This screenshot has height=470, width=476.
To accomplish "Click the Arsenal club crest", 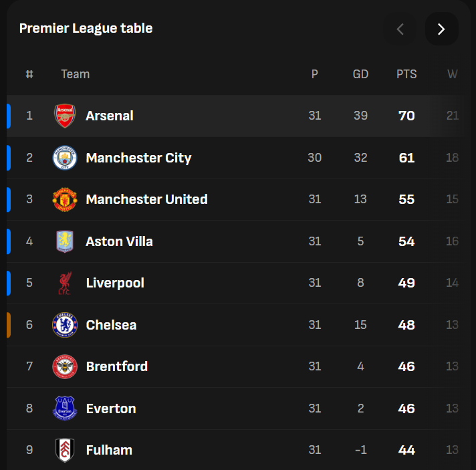I will pyautogui.click(x=65, y=116).
